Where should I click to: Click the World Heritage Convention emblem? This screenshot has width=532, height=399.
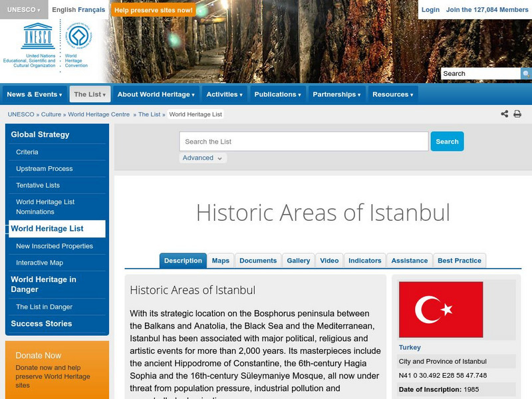[x=78, y=35]
